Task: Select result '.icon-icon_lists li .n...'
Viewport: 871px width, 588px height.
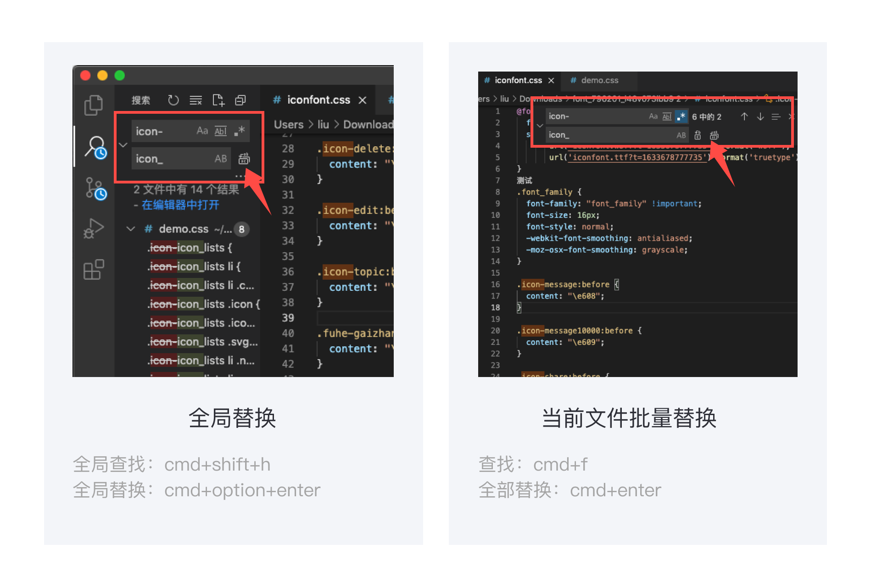Action: coord(201,361)
